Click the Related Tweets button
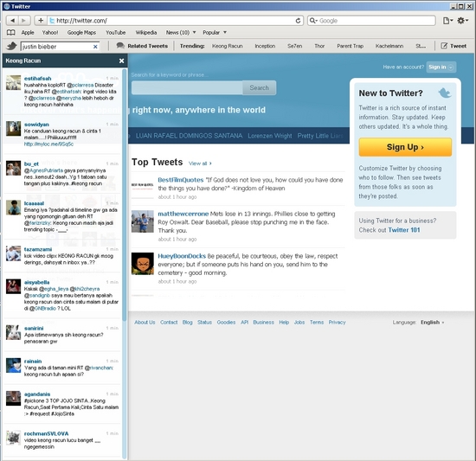The image size is (476, 461). [143, 46]
